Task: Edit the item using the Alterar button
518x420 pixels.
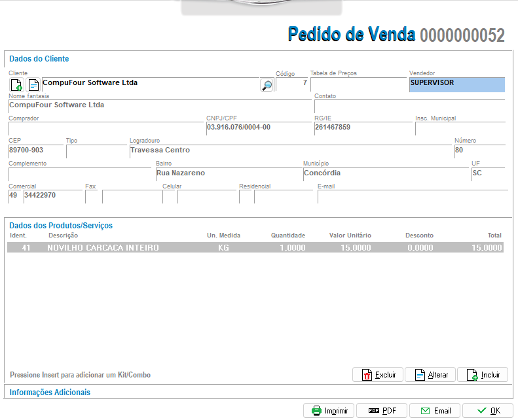Action: 430,375
